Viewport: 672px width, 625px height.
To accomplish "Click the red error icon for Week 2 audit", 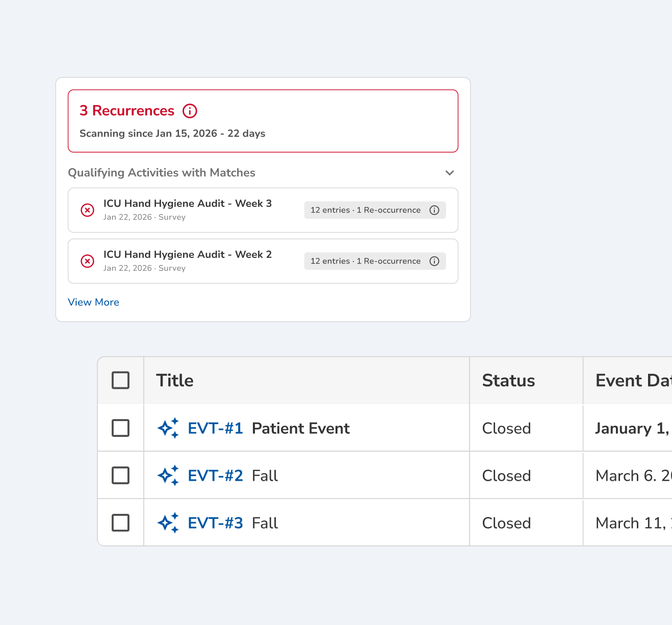I will point(88,261).
